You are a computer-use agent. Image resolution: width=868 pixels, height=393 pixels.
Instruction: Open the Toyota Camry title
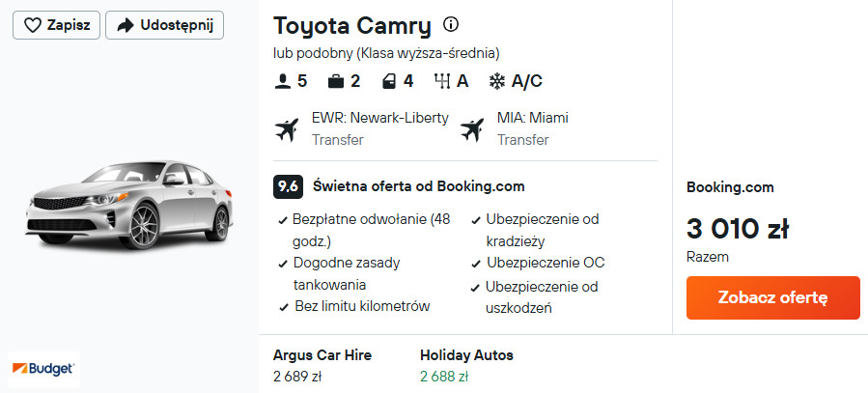[x=351, y=26]
